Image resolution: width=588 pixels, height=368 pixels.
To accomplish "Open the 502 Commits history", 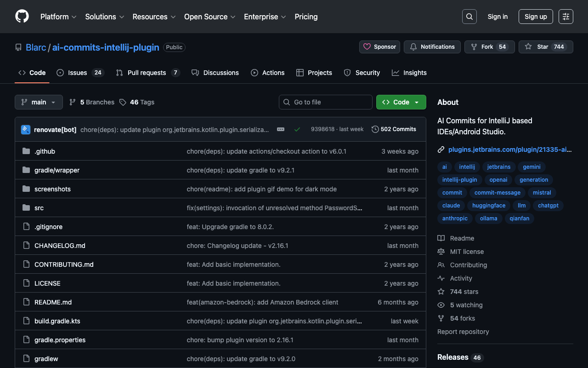I will (394, 129).
